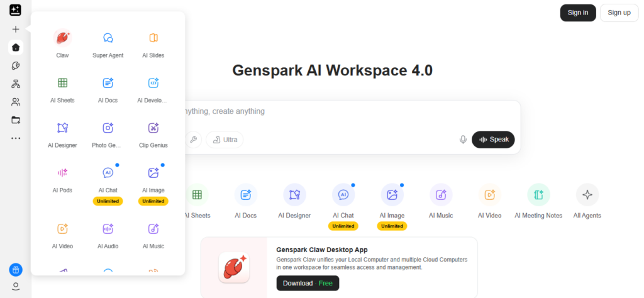This screenshot has height=298, width=644.
Task: Click the Sign in button
Action: coord(578,13)
